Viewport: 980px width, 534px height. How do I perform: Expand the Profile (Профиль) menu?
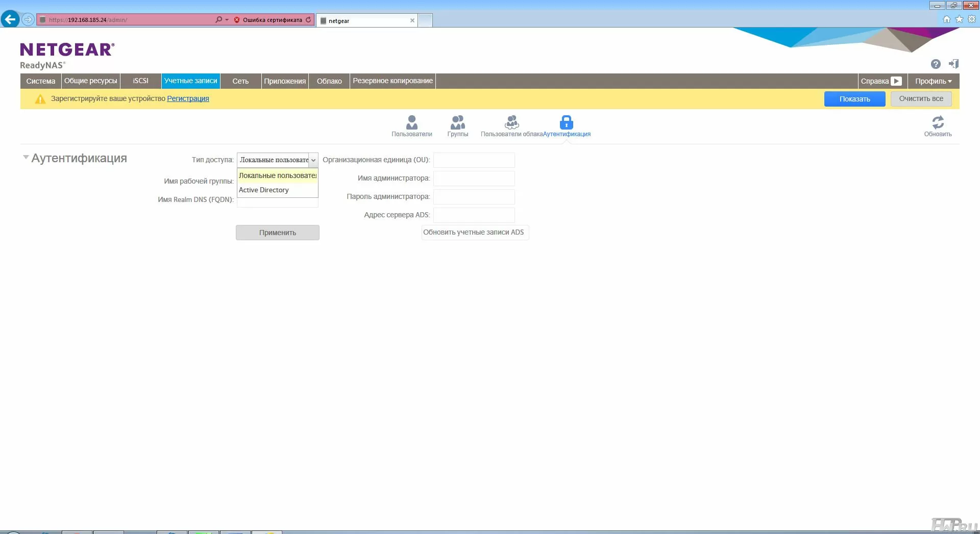[933, 81]
